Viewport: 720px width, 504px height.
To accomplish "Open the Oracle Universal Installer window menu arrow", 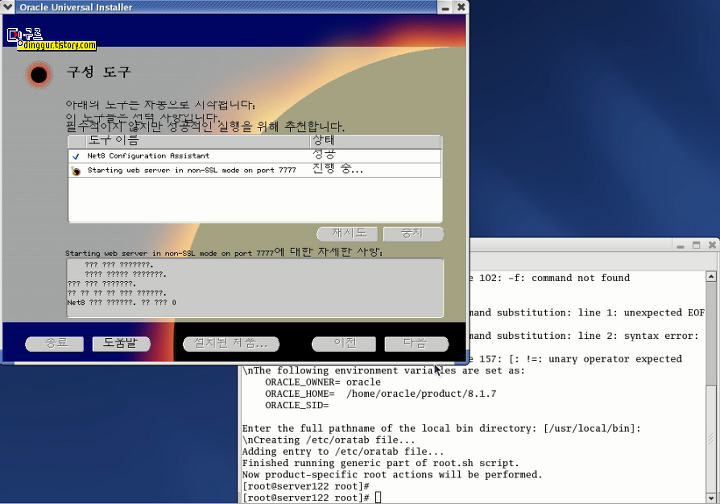I will point(8,7).
